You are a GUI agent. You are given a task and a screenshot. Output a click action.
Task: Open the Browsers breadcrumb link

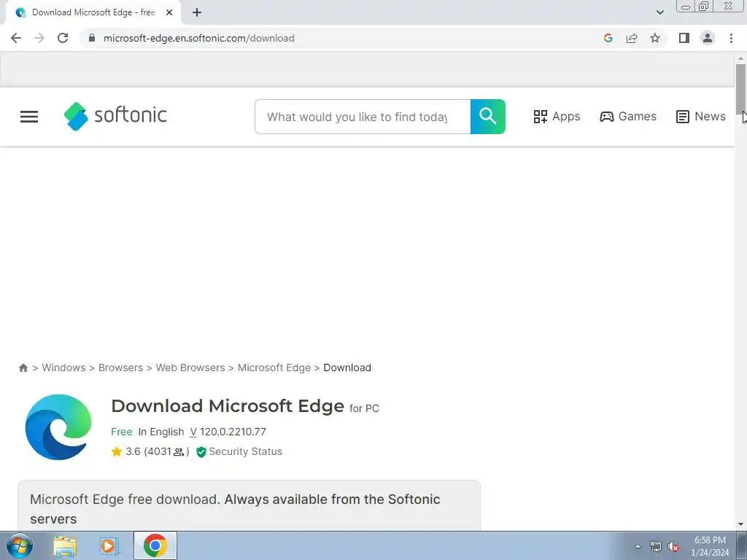pos(120,367)
